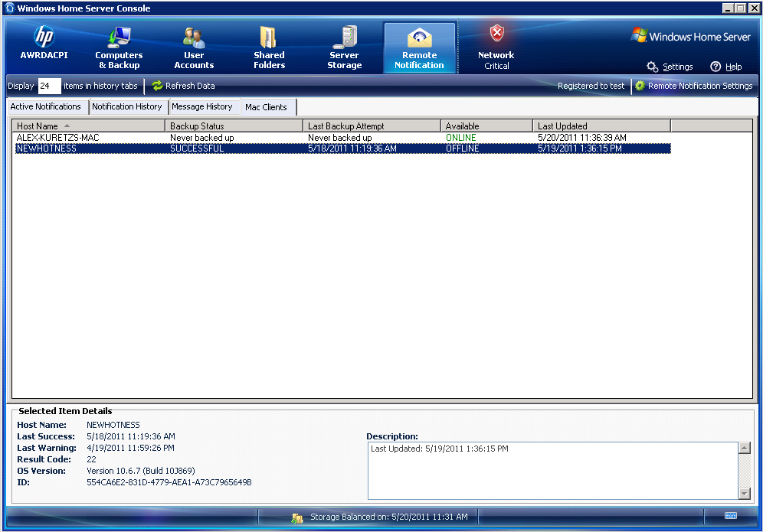Open the User Accounts section
Screen dimensions: 763x532
point(194,47)
